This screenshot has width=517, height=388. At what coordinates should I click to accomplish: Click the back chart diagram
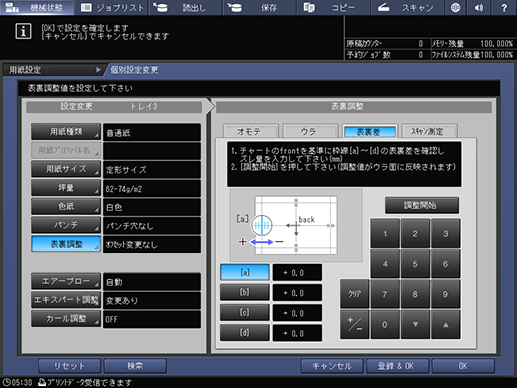tap(296, 225)
